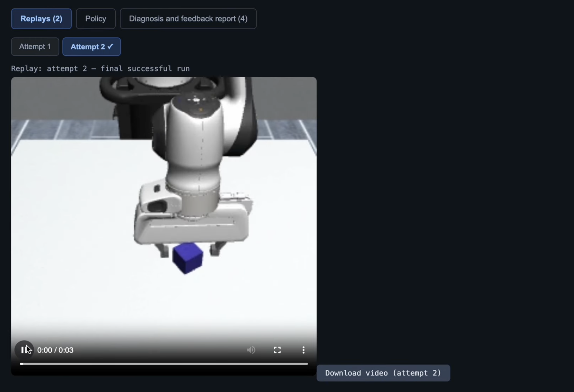The height and width of the screenshot is (392, 574).
Task: Pause the replay video
Action: point(24,350)
